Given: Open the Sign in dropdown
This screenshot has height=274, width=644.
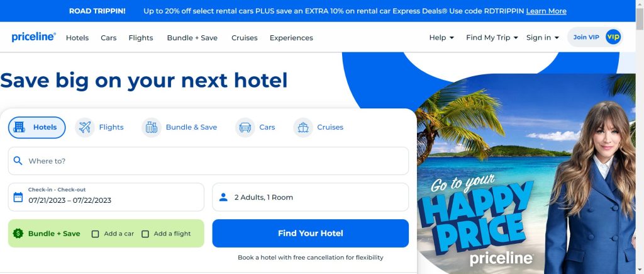Looking at the screenshot, I should pyautogui.click(x=543, y=37).
